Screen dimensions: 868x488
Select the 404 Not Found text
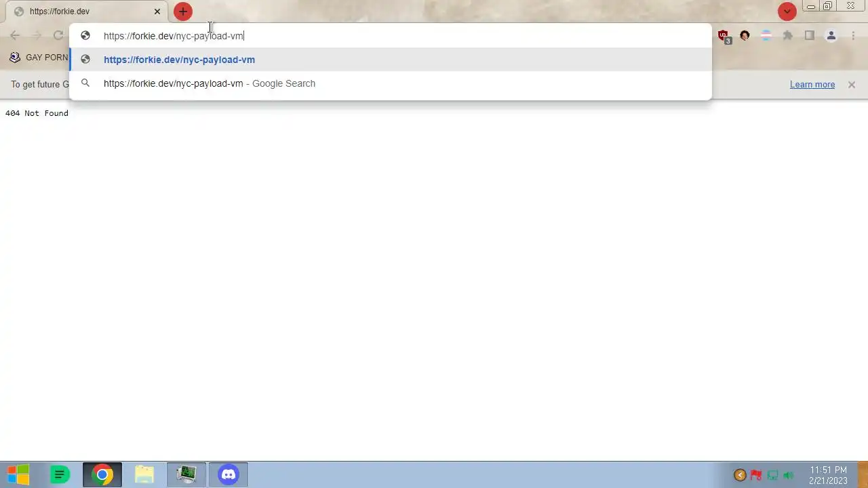tap(37, 113)
